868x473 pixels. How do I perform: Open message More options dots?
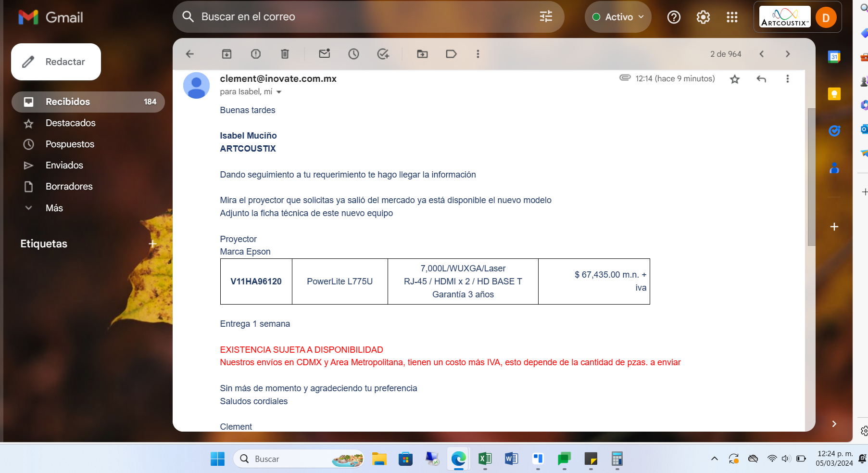pos(788,79)
